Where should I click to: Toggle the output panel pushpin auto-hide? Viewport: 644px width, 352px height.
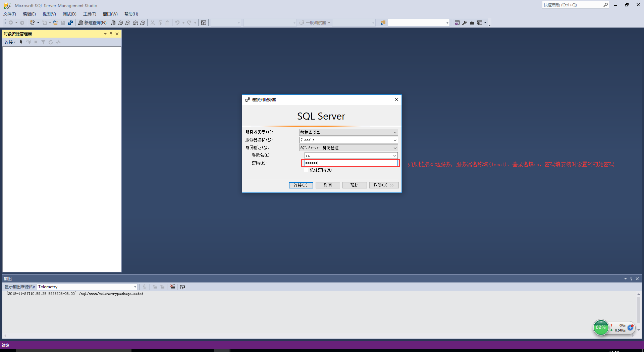pyautogui.click(x=631, y=279)
